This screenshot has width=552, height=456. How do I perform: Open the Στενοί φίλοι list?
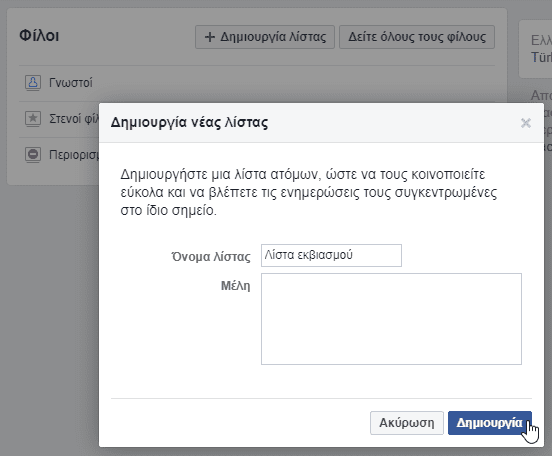tap(74, 119)
